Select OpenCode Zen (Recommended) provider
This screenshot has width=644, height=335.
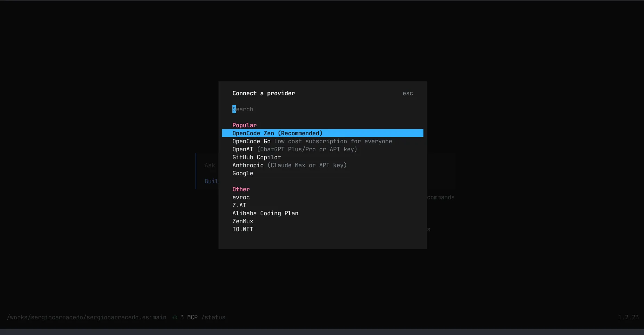pyautogui.click(x=277, y=133)
